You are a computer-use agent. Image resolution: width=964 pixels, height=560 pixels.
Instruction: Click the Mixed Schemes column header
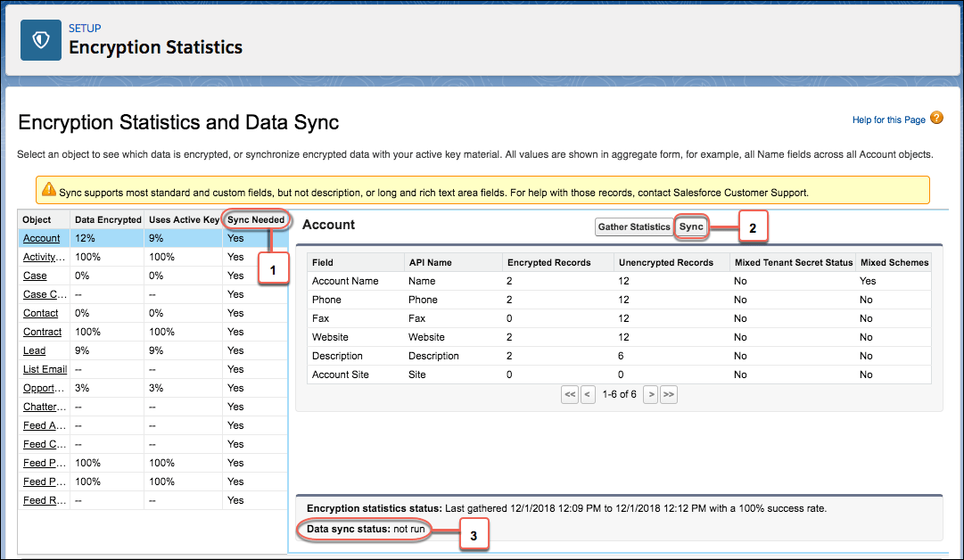(x=894, y=262)
